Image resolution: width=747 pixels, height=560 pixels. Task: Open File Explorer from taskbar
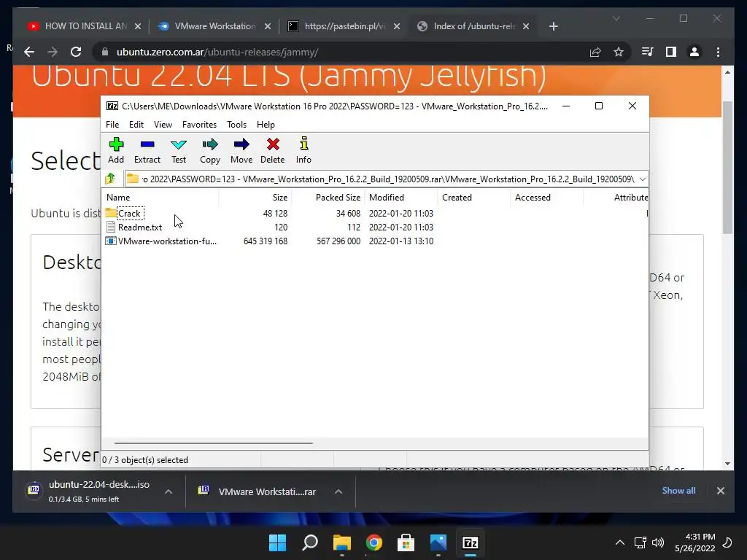(342, 542)
